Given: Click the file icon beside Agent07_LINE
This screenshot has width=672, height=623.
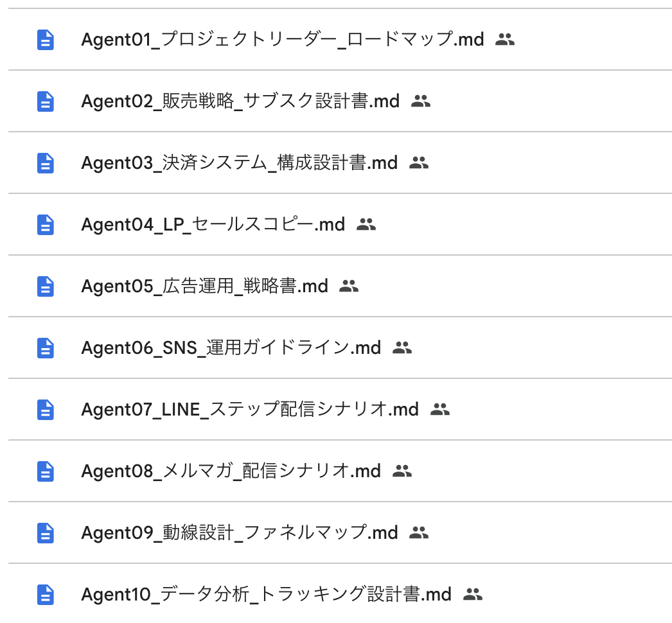Looking at the screenshot, I should pyautogui.click(x=46, y=410).
